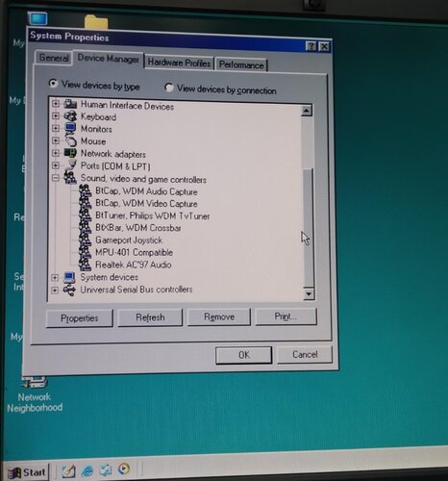Click the My Computer desktop icon
448x481 pixels.
pos(37,18)
